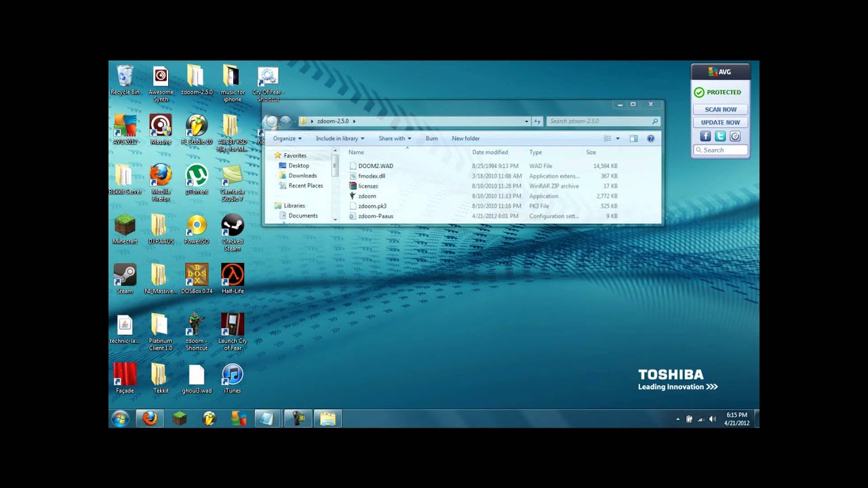
Task: Open the Windows Start button
Action: (120, 419)
